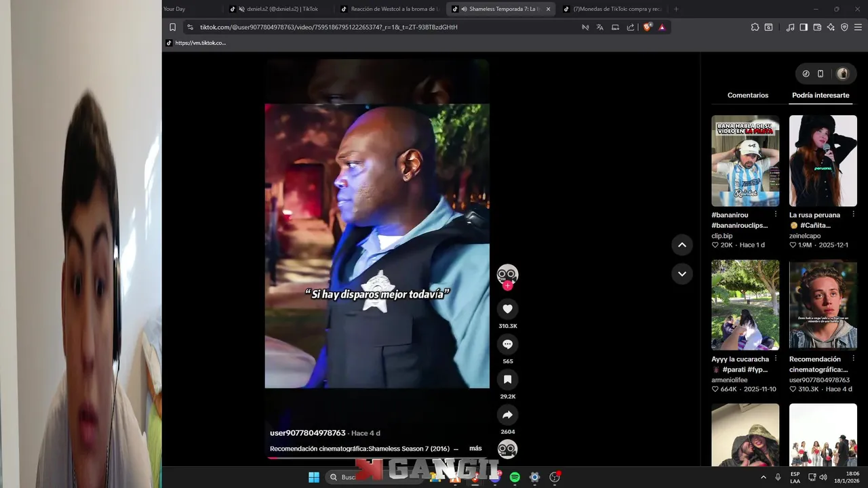This screenshot has width=868, height=488.
Task: Click the get app phone icon
Action: pyautogui.click(x=821, y=73)
